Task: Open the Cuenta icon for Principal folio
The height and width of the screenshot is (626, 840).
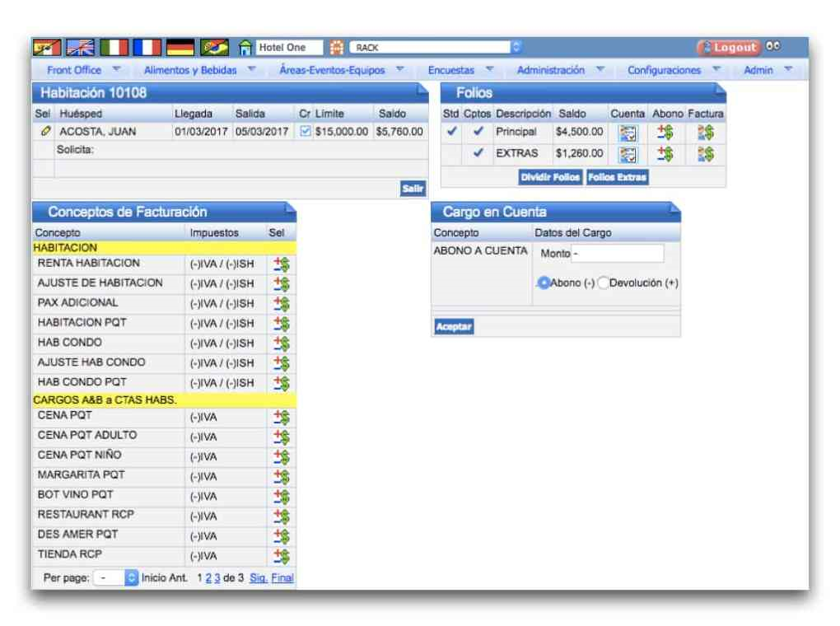Action: pyautogui.click(x=628, y=132)
